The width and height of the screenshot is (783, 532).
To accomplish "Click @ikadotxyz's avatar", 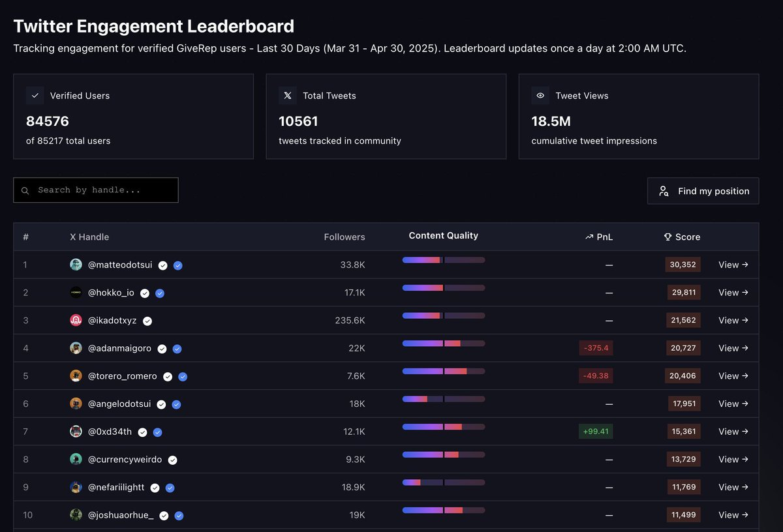I will click(x=76, y=320).
